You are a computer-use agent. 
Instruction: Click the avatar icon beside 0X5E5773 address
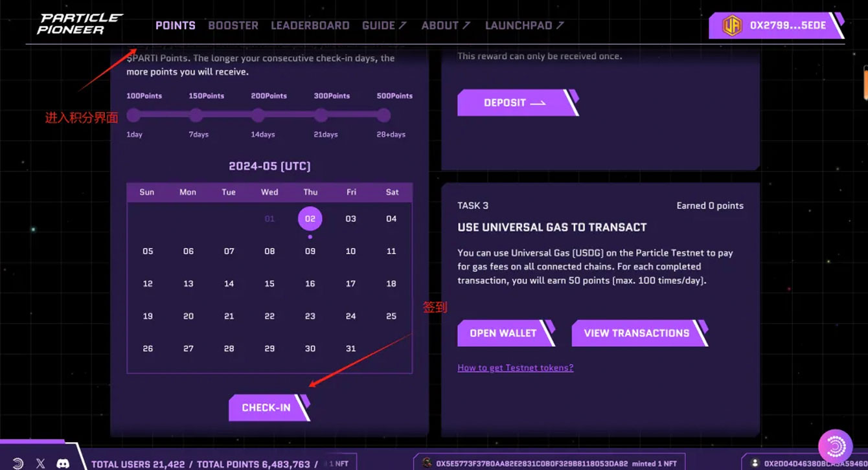[x=427, y=463]
